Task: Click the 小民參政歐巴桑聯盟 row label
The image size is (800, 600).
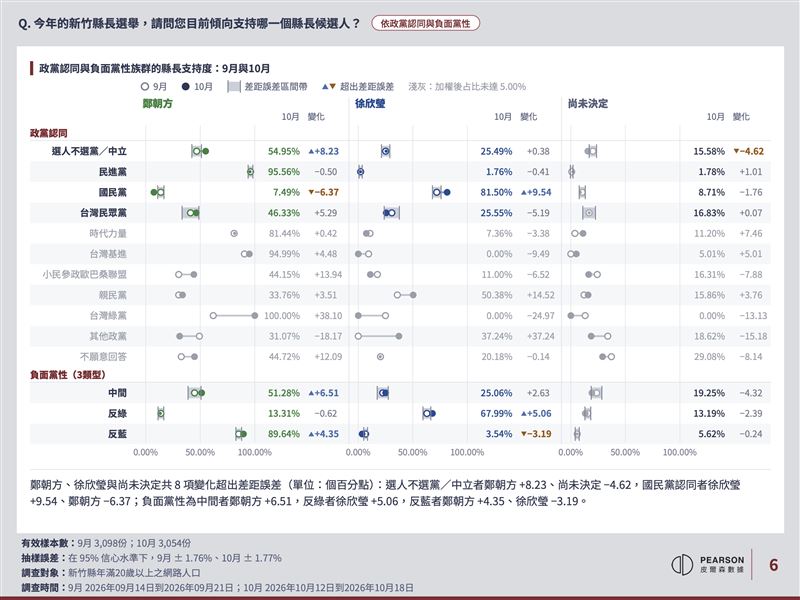Action: pyautogui.click(x=85, y=274)
